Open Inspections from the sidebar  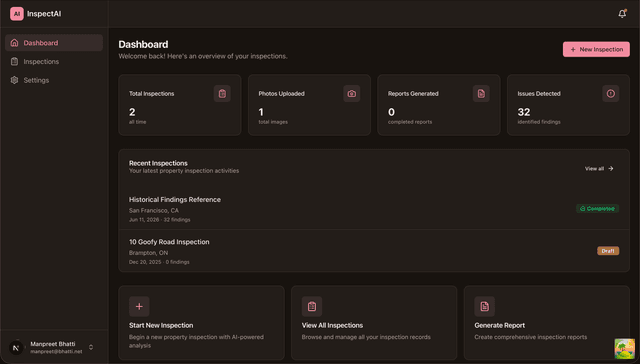coord(54,62)
